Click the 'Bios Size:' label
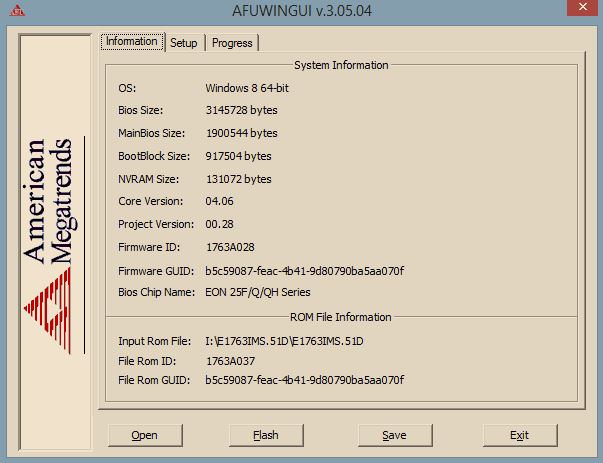The width and height of the screenshot is (603, 463). 140,110
